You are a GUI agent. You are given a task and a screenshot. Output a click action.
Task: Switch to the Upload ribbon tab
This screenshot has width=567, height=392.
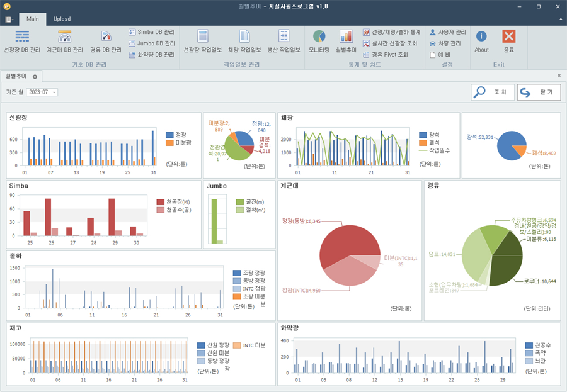62,19
